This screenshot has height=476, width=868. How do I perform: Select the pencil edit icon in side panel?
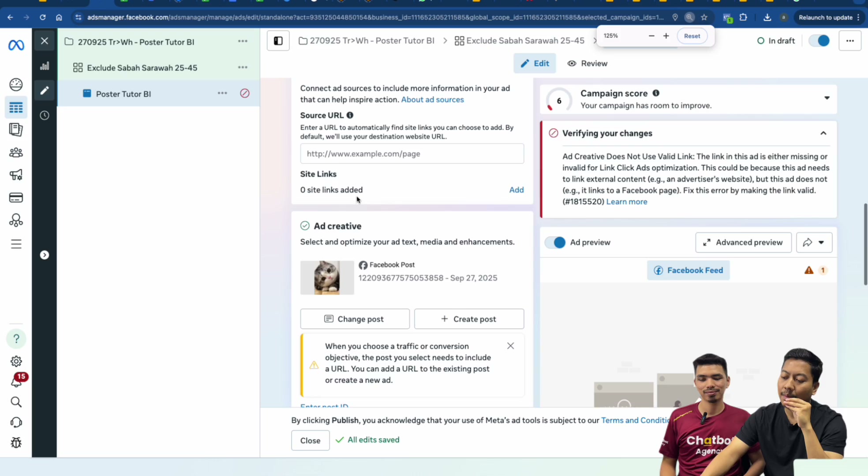coord(45,90)
